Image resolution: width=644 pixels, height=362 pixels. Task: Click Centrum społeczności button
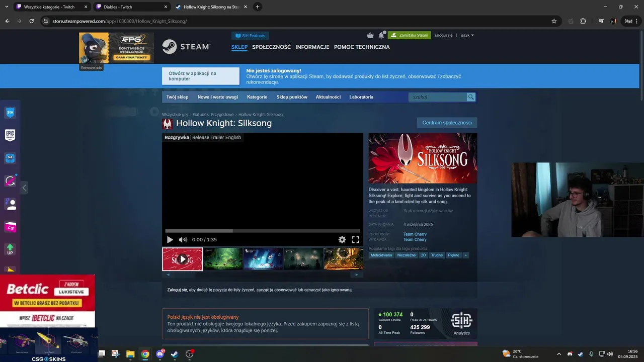pyautogui.click(x=447, y=123)
